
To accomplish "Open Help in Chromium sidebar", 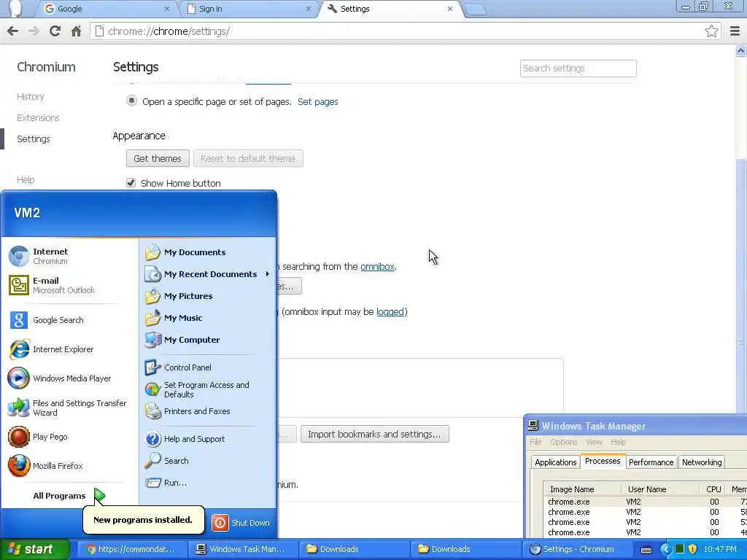I will [x=26, y=179].
